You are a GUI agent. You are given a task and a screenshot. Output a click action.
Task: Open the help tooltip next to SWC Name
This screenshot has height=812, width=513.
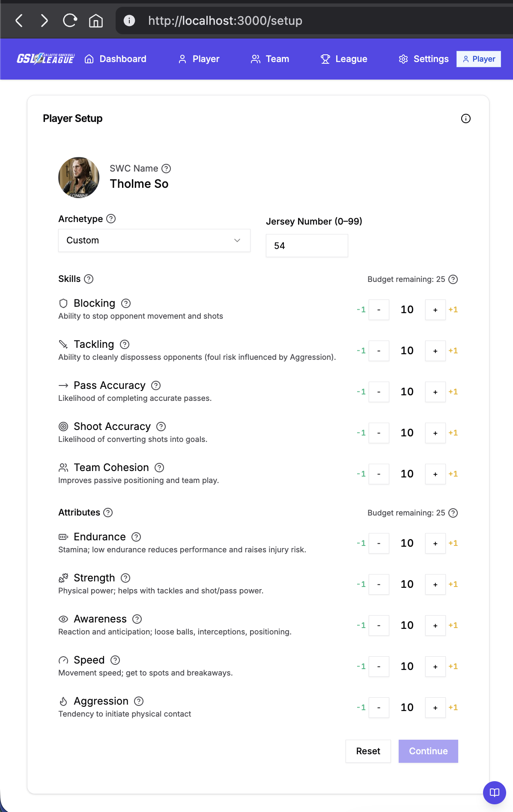(x=166, y=169)
